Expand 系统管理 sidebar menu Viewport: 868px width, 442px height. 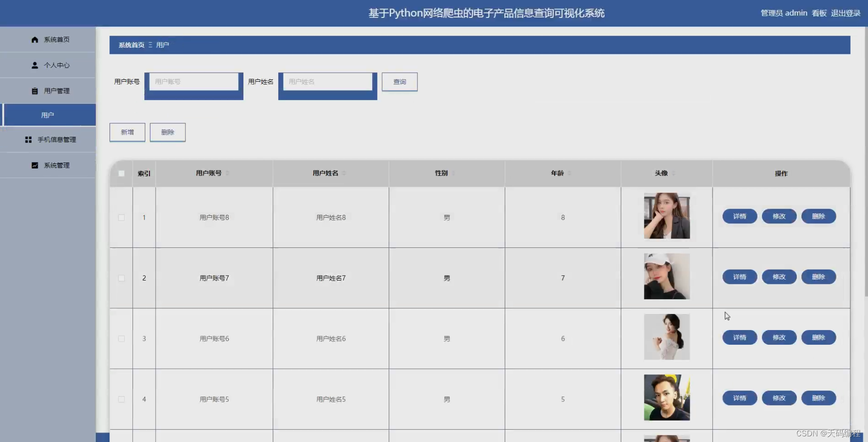[48, 165]
